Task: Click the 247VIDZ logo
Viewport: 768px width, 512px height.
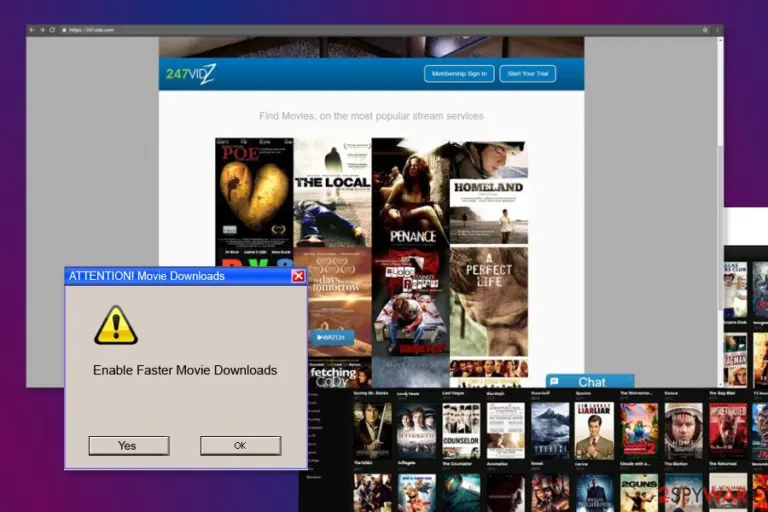Action: click(191, 74)
